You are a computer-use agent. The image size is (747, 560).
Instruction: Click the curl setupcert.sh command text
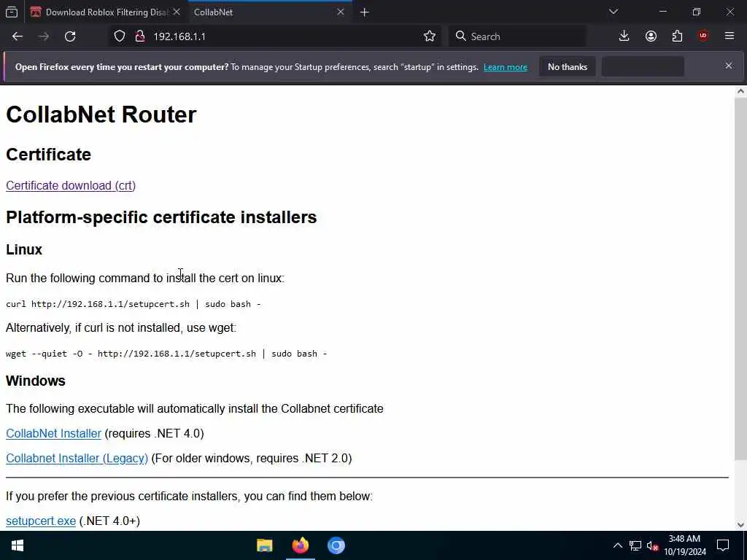133,304
